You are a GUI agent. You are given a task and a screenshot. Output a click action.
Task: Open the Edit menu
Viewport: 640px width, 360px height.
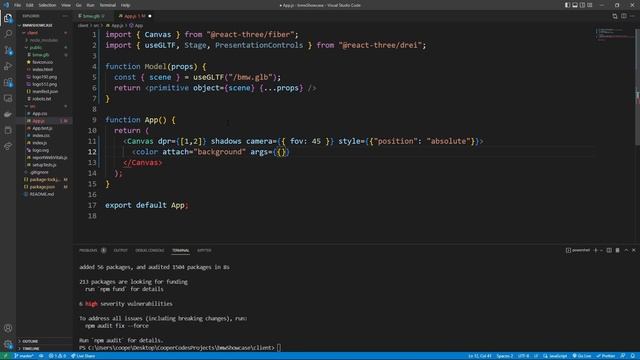click(x=30, y=5)
